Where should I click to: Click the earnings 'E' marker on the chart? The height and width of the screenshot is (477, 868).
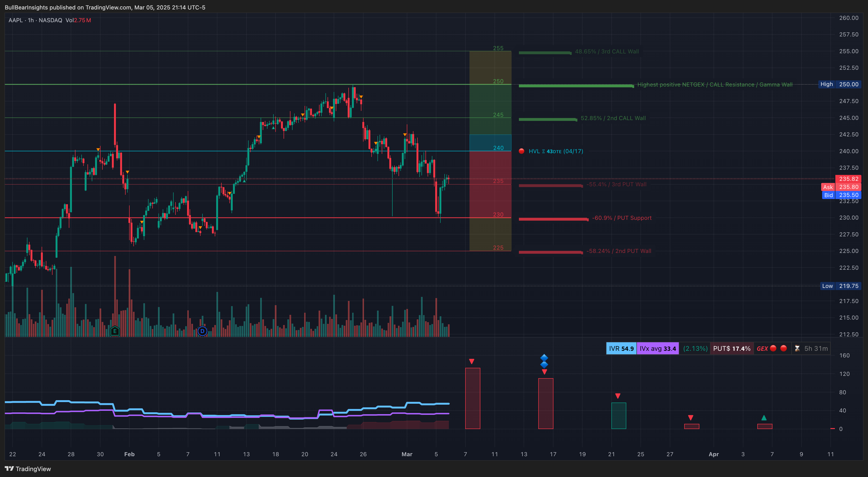click(x=114, y=331)
